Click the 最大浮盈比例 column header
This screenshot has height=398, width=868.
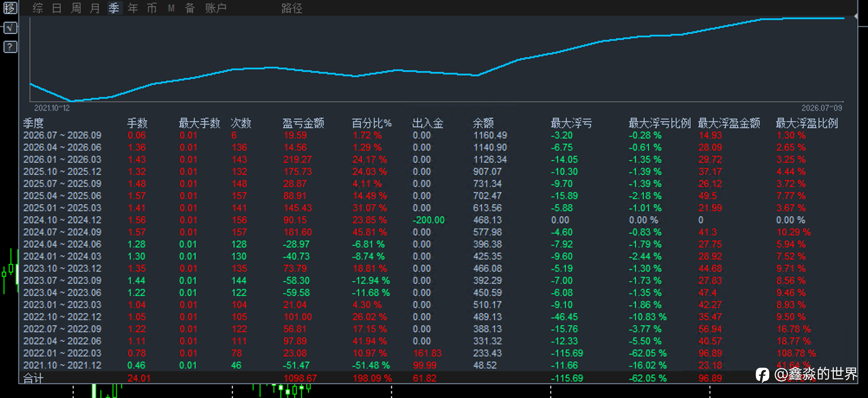point(807,123)
